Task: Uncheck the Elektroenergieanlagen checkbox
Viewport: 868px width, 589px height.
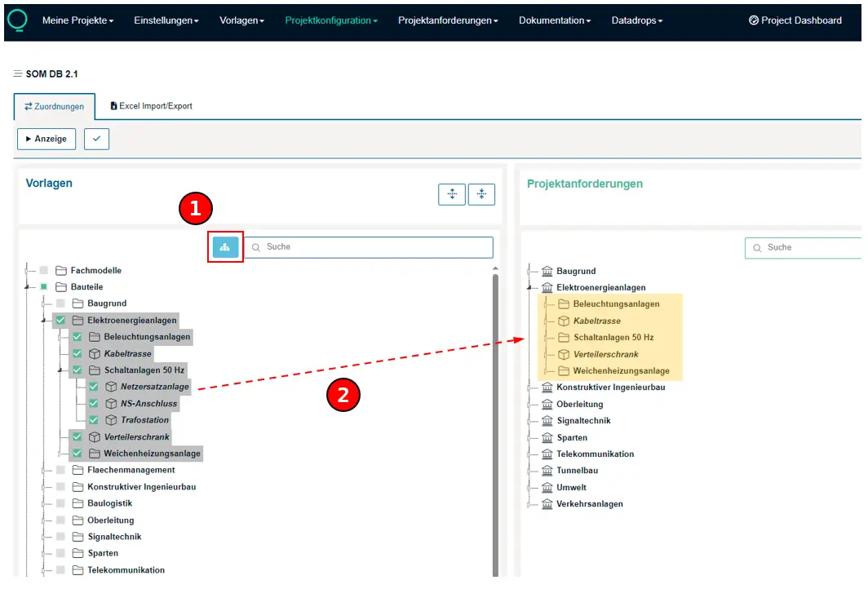Action: click(60, 321)
